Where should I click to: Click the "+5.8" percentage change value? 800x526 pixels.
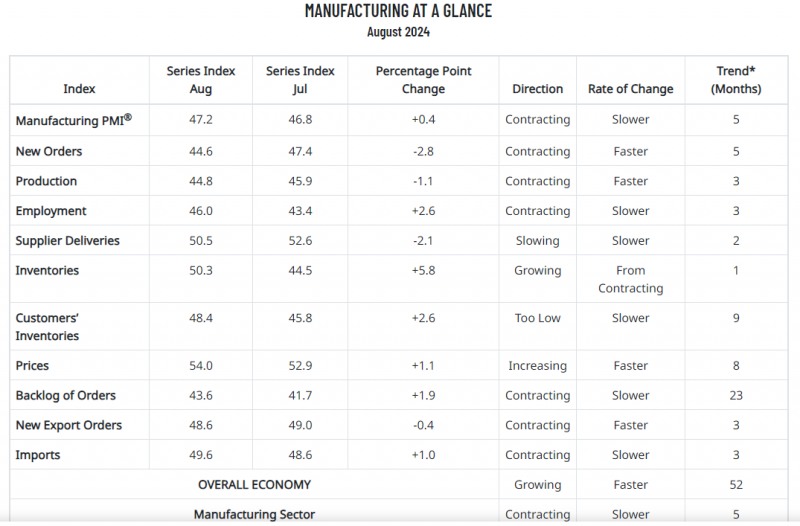423,271
